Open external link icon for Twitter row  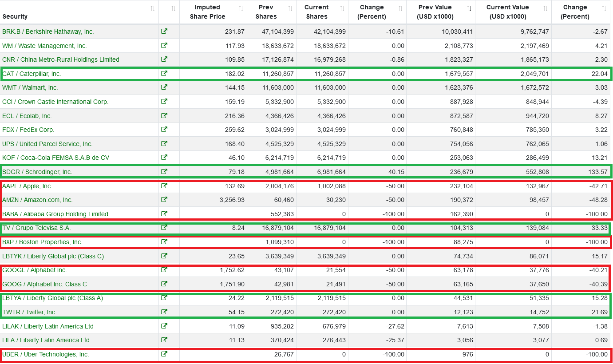coord(164,312)
